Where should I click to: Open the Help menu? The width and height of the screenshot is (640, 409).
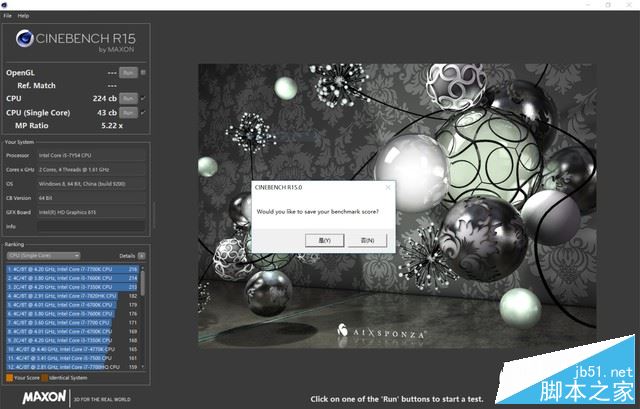tap(23, 16)
